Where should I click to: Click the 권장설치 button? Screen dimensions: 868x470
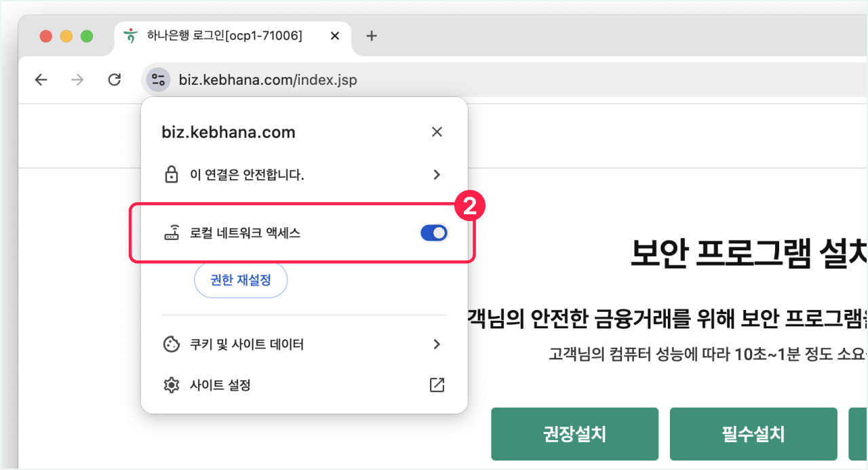pyautogui.click(x=574, y=434)
